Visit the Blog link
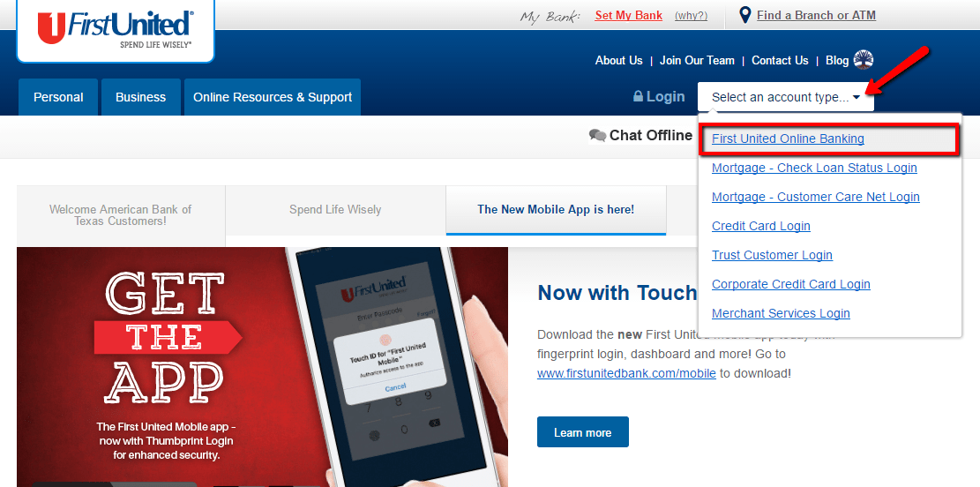This screenshot has width=980, height=487. tap(837, 61)
